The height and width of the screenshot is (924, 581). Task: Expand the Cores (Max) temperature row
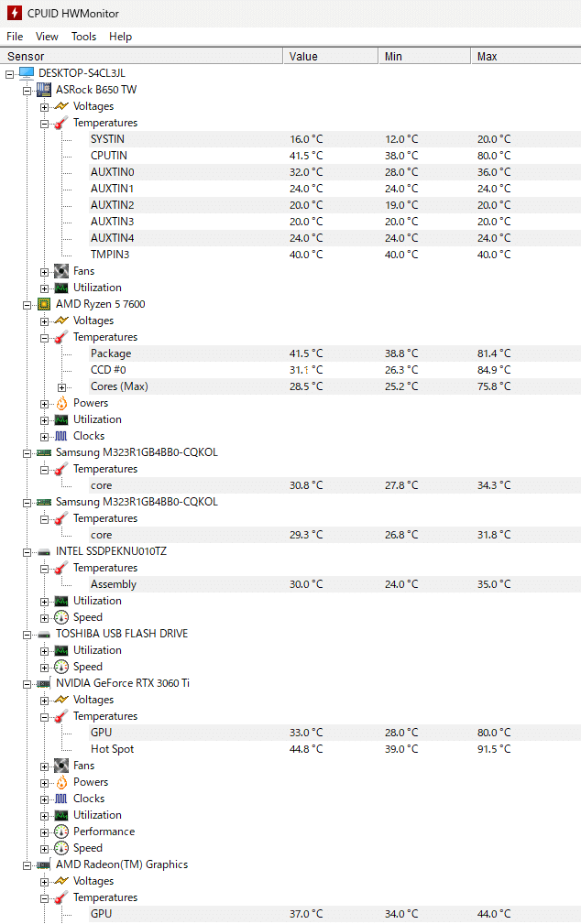(x=62, y=387)
